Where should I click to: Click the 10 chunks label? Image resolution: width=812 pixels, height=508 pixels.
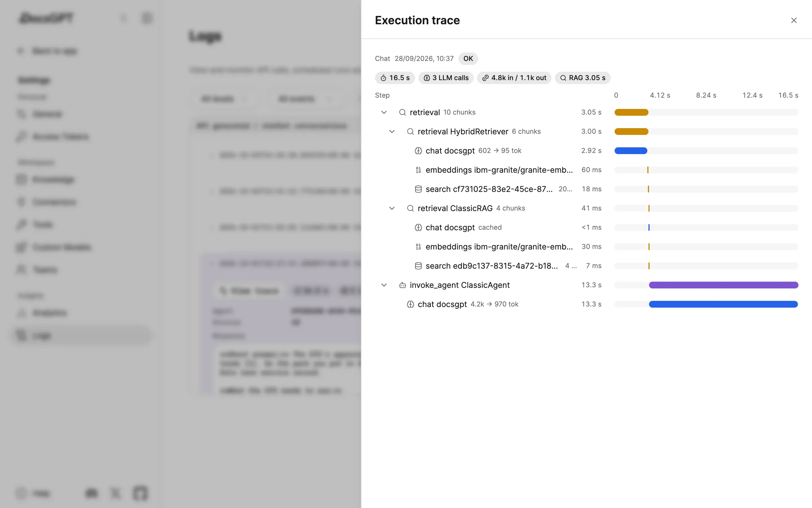(x=459, y=112)
